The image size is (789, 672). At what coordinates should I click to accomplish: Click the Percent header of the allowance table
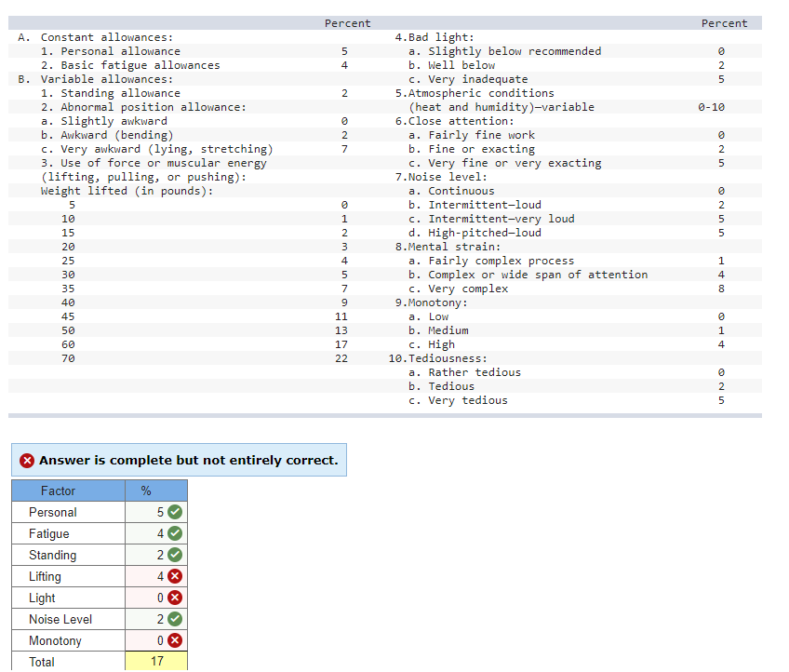tap(347, 23)
